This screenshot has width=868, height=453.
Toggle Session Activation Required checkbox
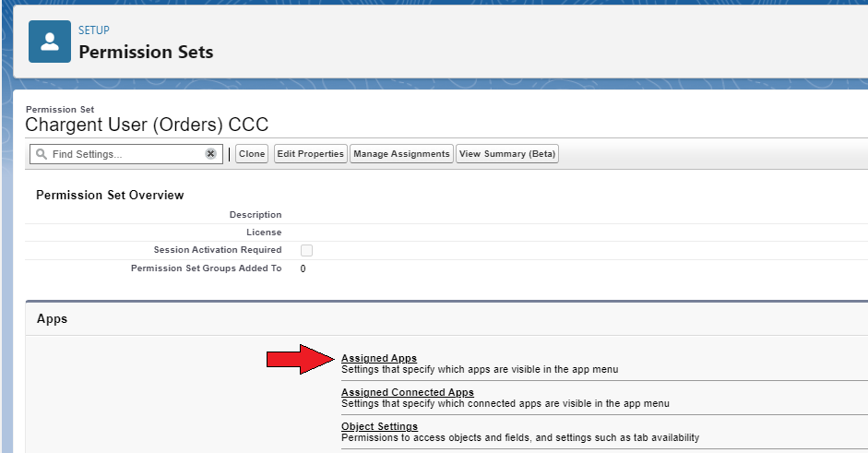pyautogui.click(x=306, y=250)
